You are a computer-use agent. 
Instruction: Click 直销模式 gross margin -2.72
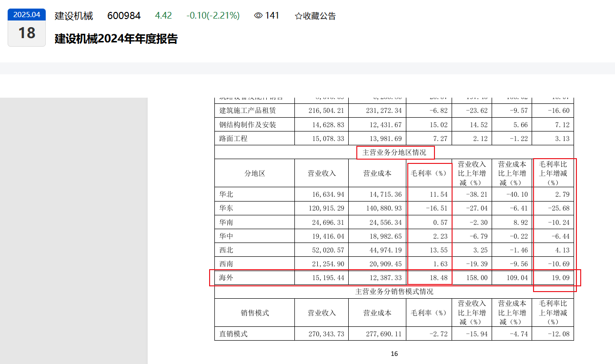(438, 334)
